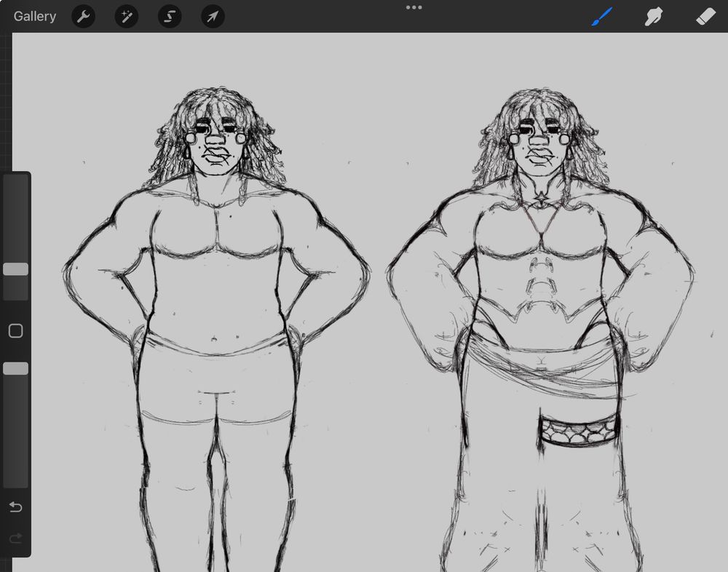The height and width of the screenshot is (572, 728).
Task: Tap the Redo arrow in the sidebar
Action: (15, 539)
